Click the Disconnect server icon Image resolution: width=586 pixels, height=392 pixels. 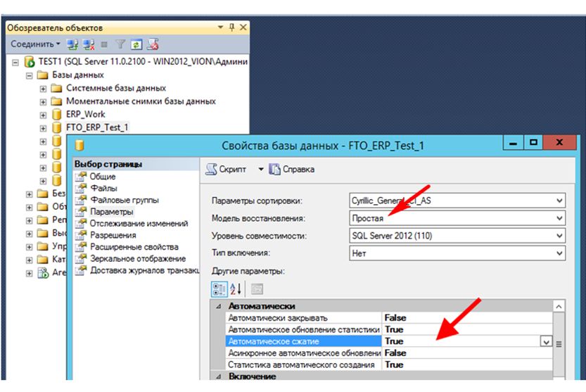pos(89,44)
